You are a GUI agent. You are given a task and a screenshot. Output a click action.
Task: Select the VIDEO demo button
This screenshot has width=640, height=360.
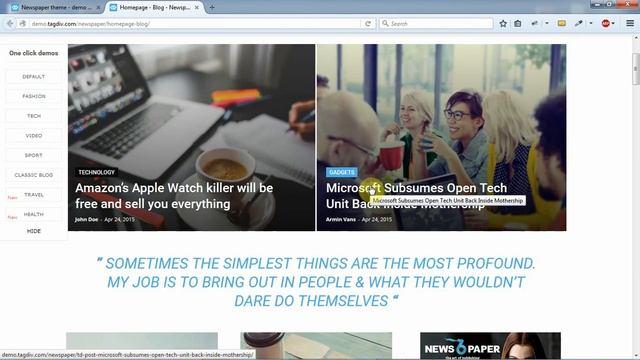click(34, 136)
